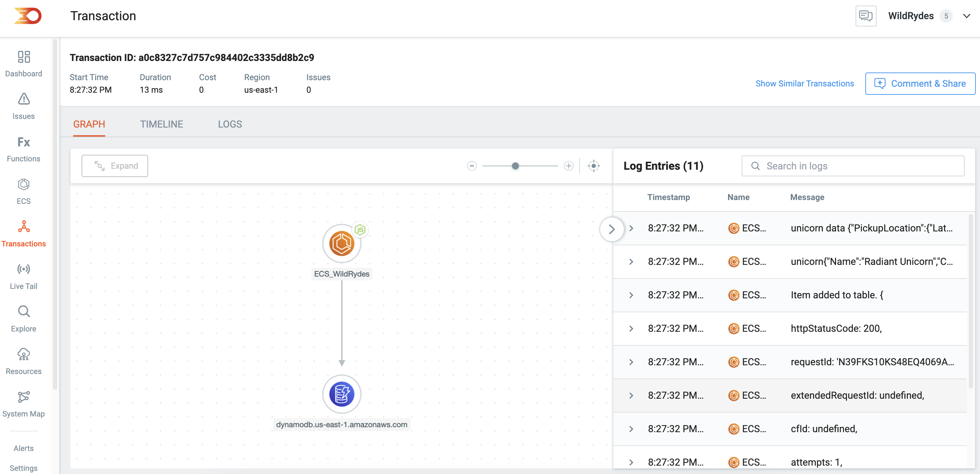
Task: Expand the requestId log row
Action: click(x=631, y=362)
